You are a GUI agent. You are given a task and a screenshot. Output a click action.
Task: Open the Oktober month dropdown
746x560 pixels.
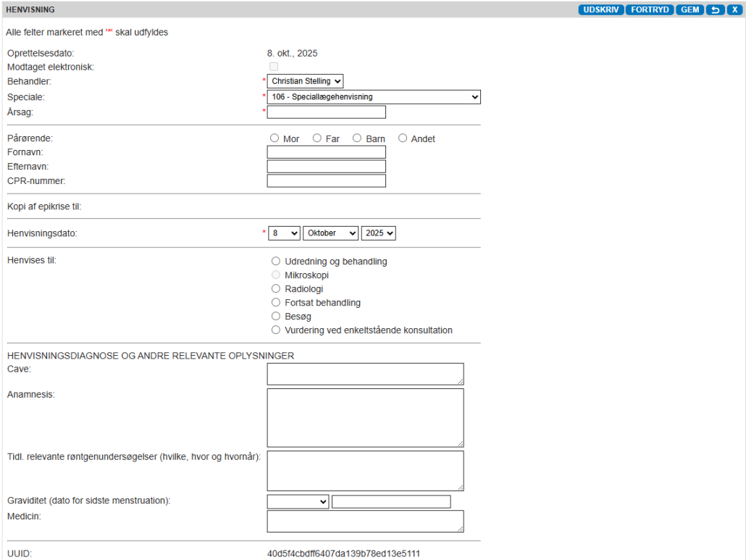(330, 233)
